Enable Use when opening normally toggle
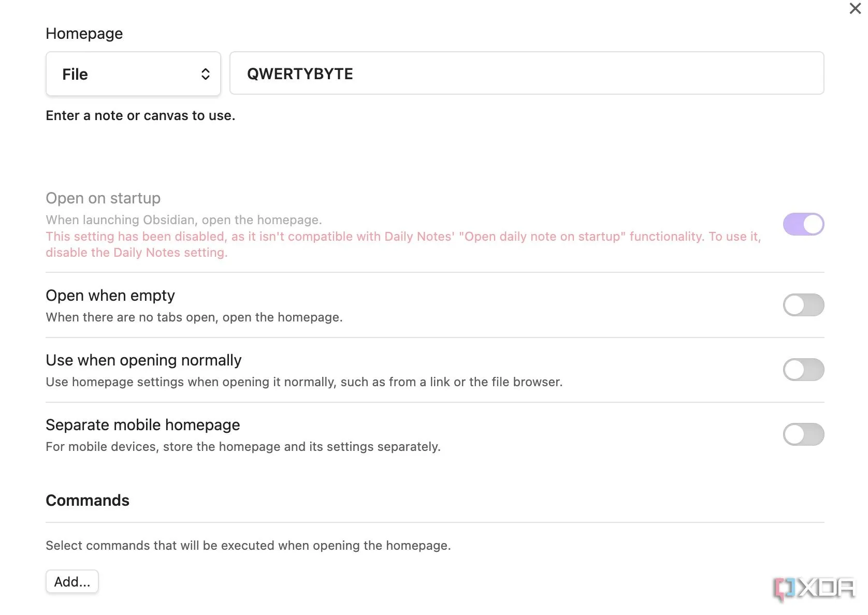Screen dimensions: 868x615 click(x=803, y=370)
